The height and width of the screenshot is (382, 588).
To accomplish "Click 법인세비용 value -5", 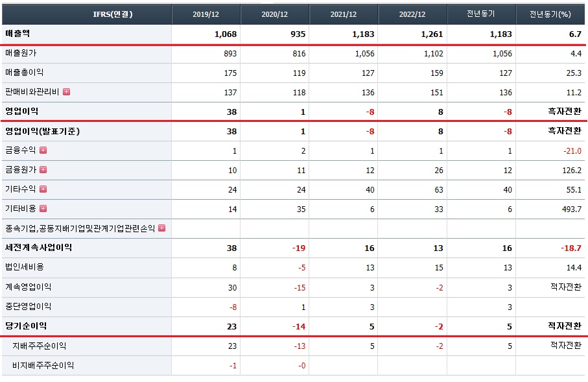I will point(302,268).
